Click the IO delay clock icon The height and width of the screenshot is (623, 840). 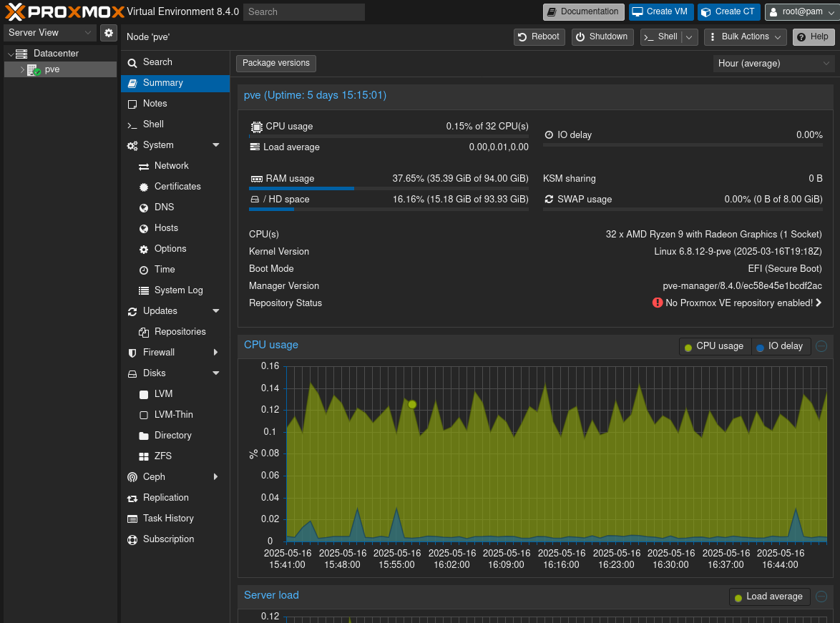549,135
